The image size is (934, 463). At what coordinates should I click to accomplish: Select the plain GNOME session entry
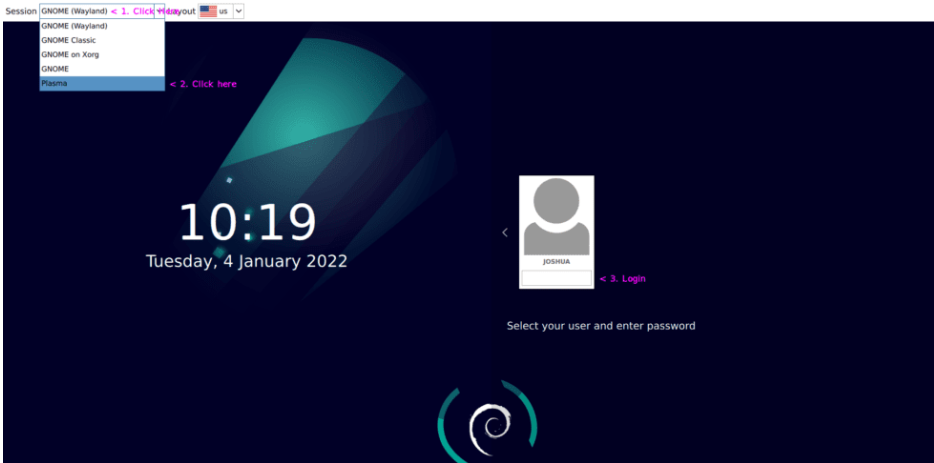point(55,69)
